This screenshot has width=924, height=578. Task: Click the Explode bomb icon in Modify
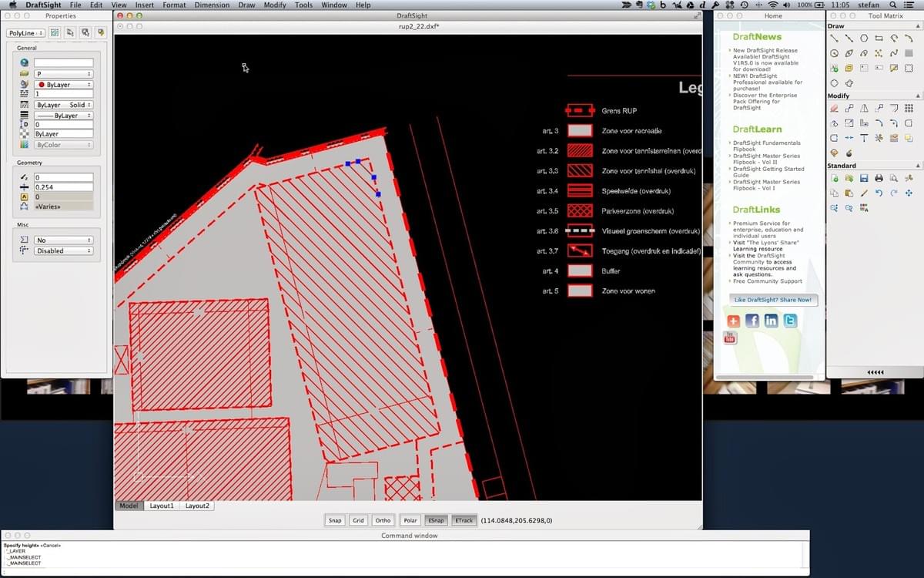pyautogui.click(x=849, y=153)
